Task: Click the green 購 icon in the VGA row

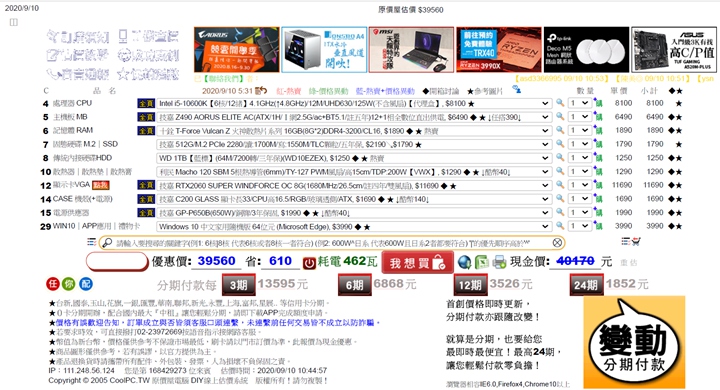Action: (x=598, y=185)
